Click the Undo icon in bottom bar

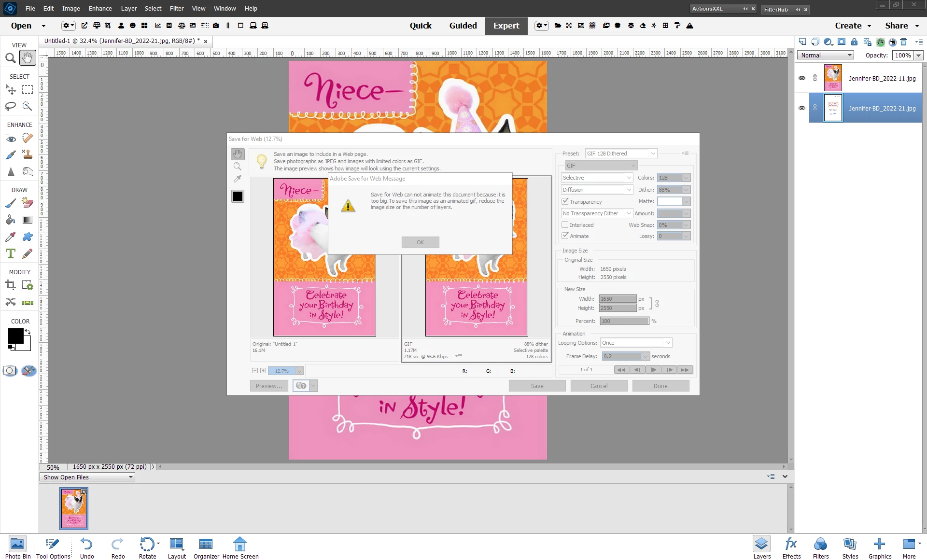(87, 548)
